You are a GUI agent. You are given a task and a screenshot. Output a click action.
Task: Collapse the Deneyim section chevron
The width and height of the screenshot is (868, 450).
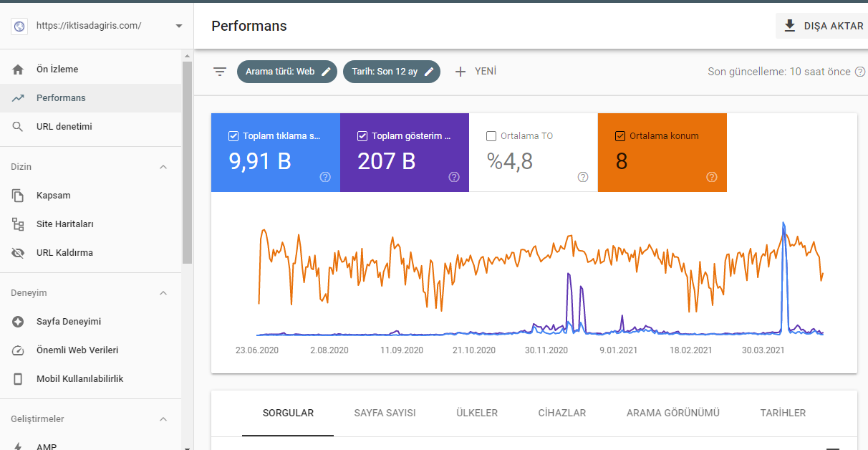coord(163,293)
